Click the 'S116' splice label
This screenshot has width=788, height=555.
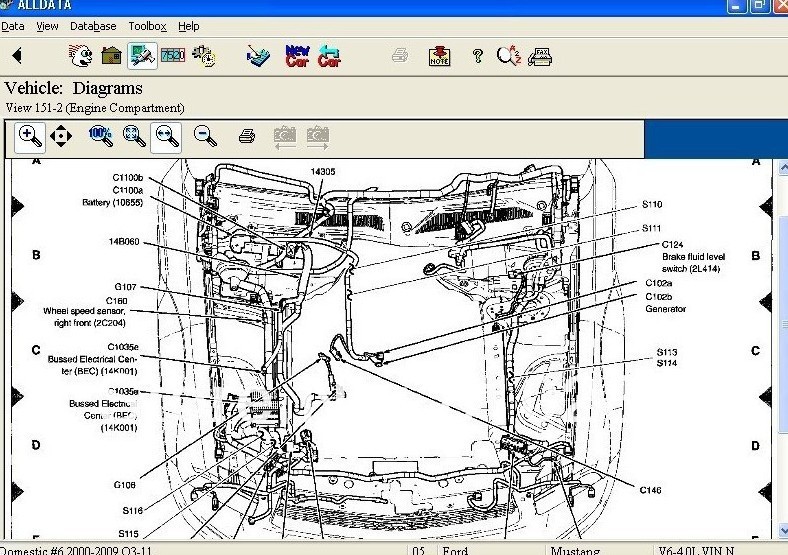pyautogui.click(x=133, y=510)
